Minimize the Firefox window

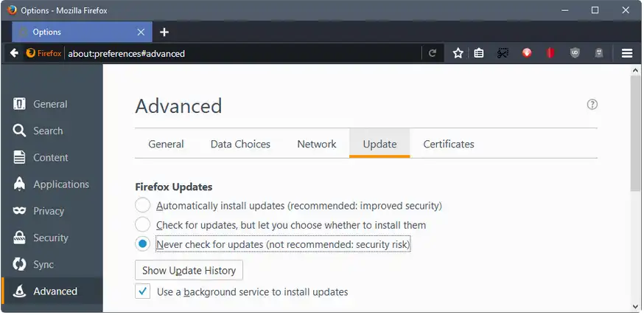click(x=565, y=10)
